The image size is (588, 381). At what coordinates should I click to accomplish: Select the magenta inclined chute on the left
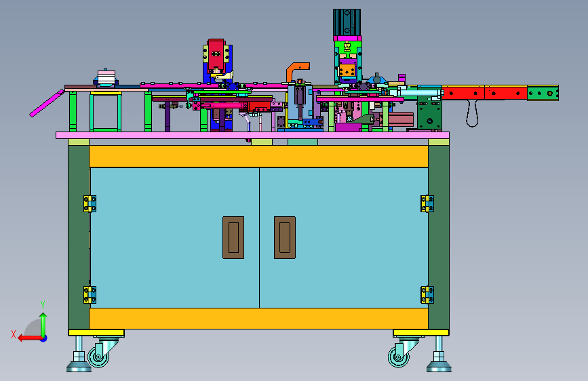(x=47, y=104)
